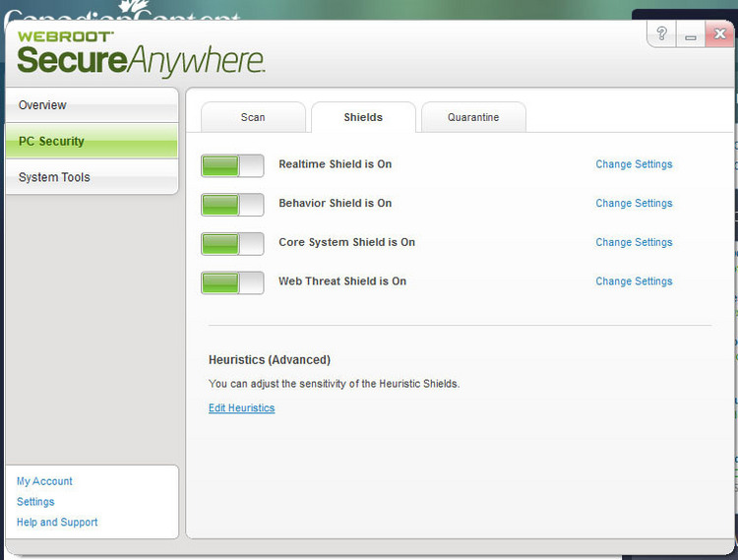The width and height of the screenshot is (738, 560).
Task: Open the Edit Heuristics link
Action: [241, 408]
